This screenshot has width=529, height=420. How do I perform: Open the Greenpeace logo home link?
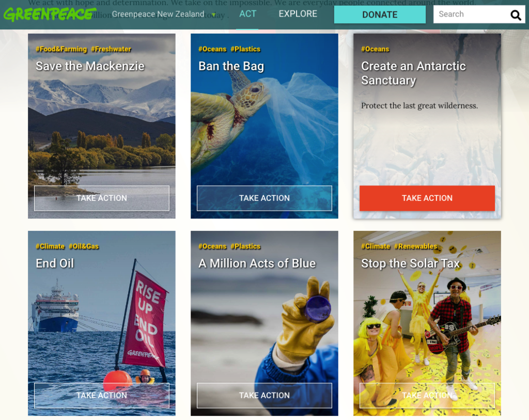(50, 14)
